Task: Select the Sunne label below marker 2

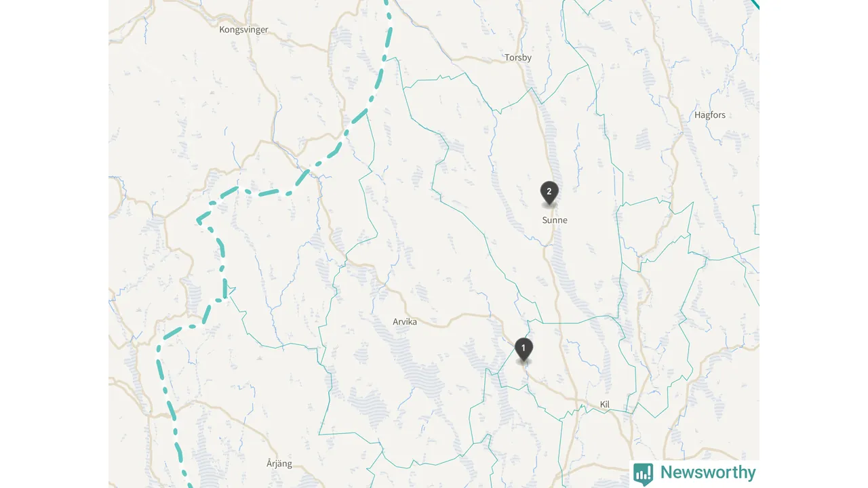Action: (x=555, y=220)
